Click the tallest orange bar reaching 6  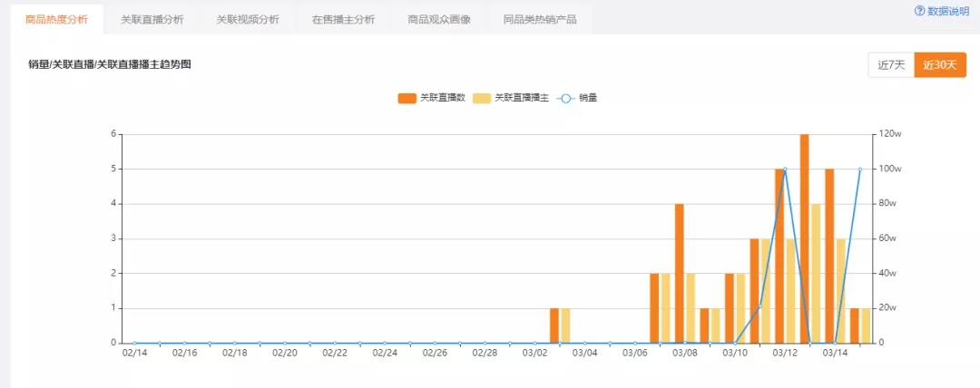click(x=804, y=238)
